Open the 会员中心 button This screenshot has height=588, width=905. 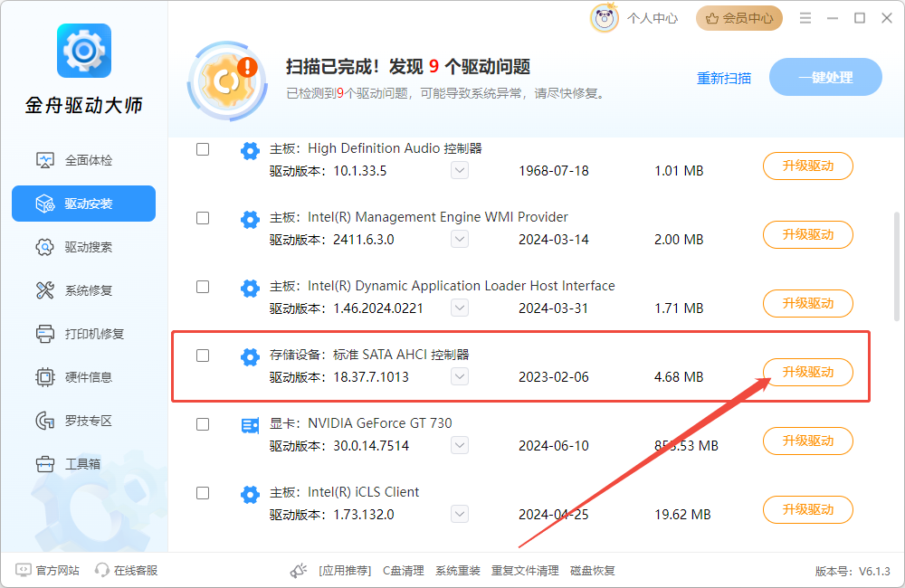point(739,18)
